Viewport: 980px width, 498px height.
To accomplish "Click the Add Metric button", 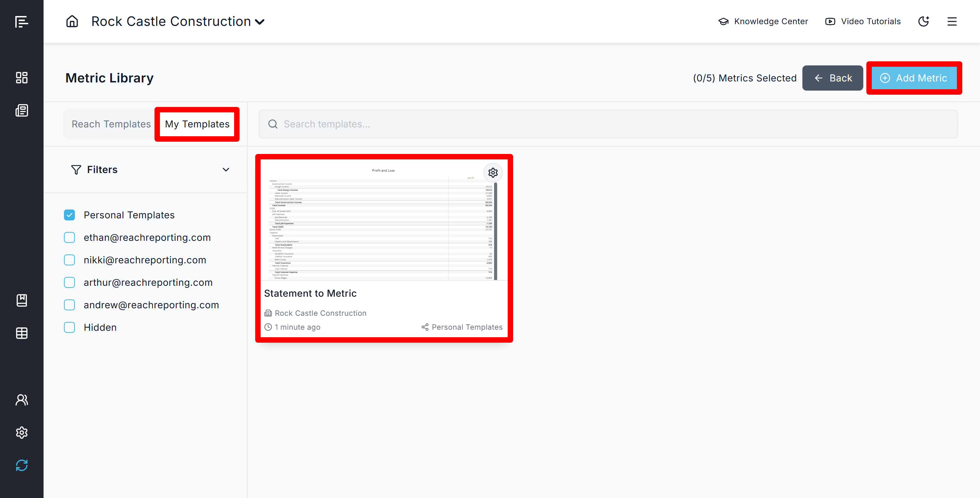I will coord(914,78).
